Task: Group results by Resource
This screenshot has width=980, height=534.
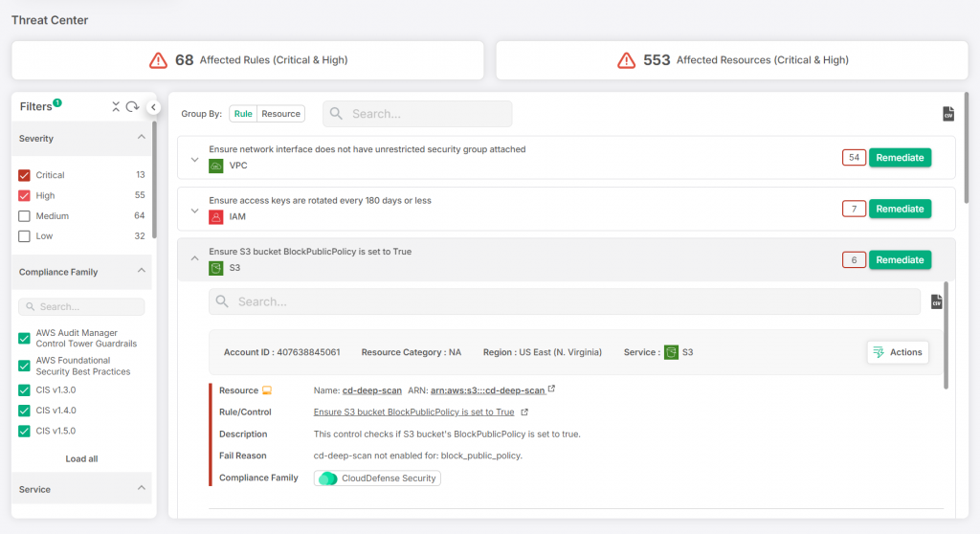Action: pos(280,114)
